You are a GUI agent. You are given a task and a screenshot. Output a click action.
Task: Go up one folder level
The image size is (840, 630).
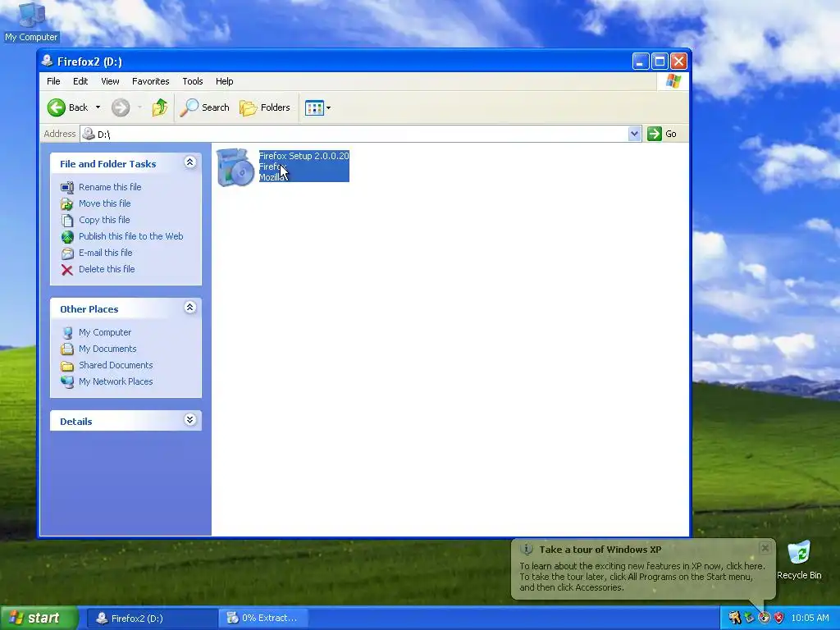[x=160, y=107]
